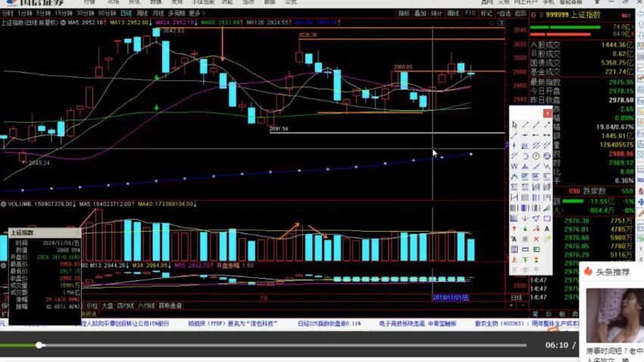Choose the red 上 marker tool
644x362 pixels.
point(514,260)
